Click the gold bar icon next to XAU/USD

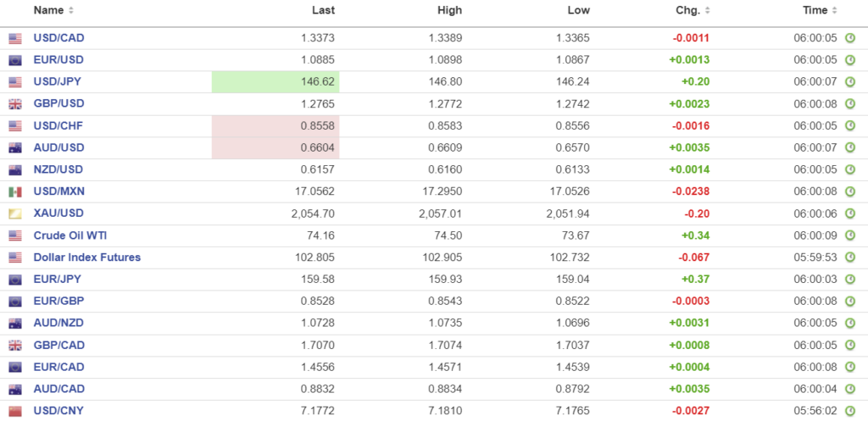[x=15, y=213]
